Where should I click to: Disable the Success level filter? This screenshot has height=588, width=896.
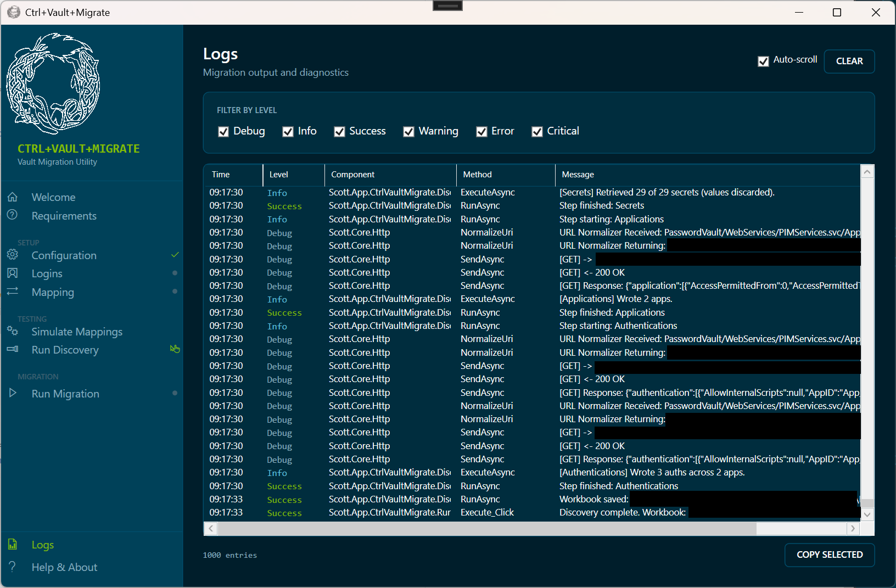point(339,132)
